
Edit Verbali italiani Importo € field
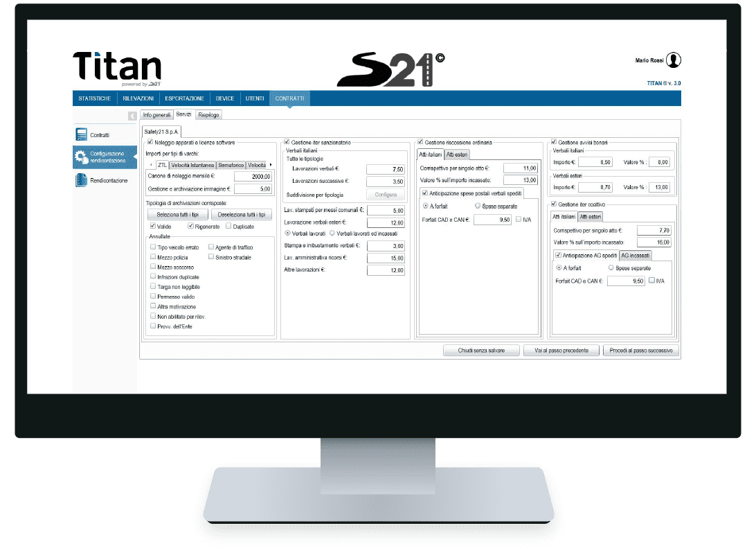(x=595, y=162)
